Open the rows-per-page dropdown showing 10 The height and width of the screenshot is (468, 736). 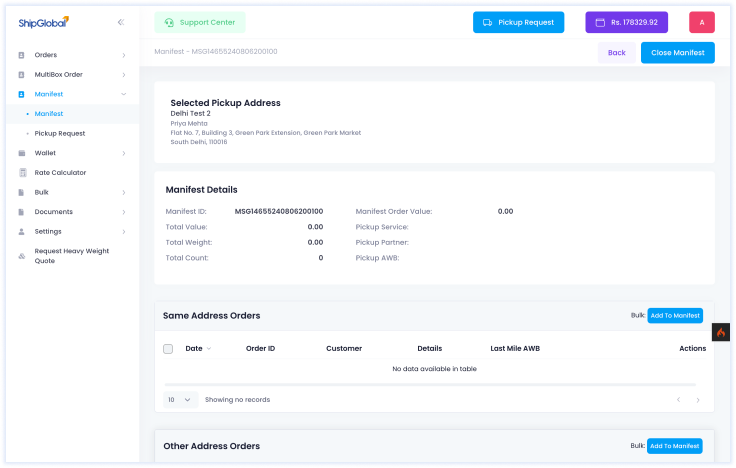[x=180, y=399]
